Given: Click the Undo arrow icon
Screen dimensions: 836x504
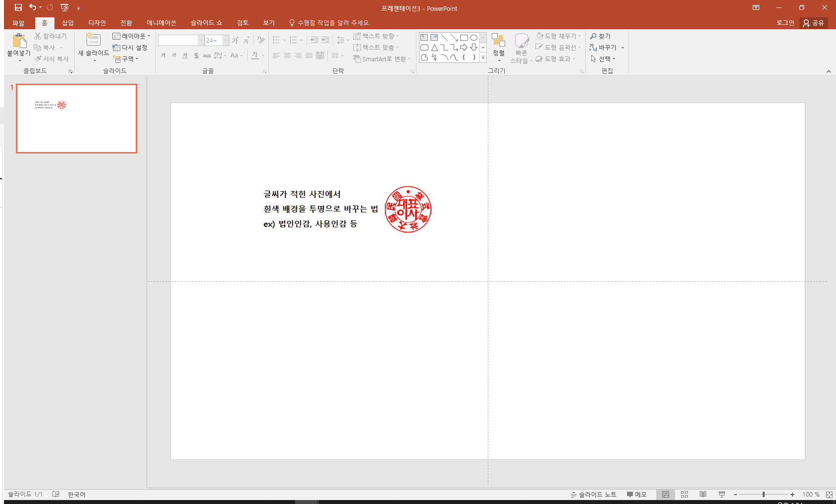Looking at the screenshot, I should tap(33, 7).
